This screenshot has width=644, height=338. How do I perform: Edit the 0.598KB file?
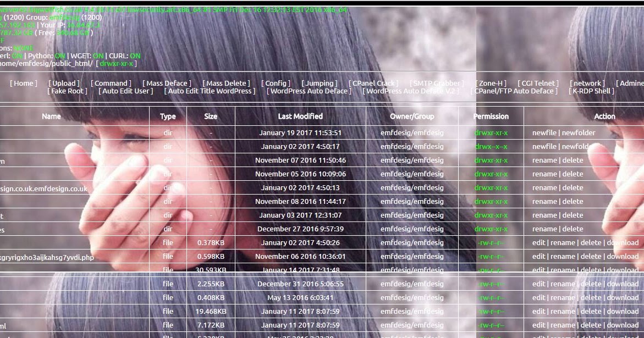click(538, 256)
